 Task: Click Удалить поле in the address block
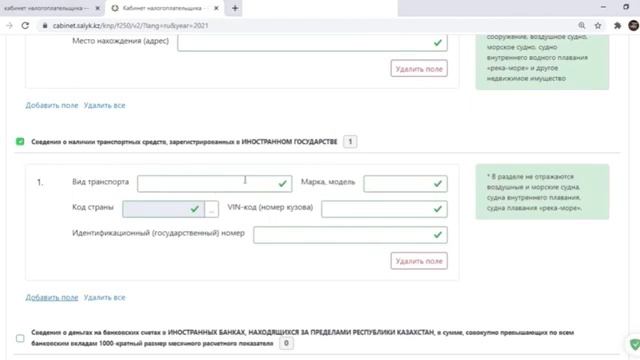click(419, 69)
